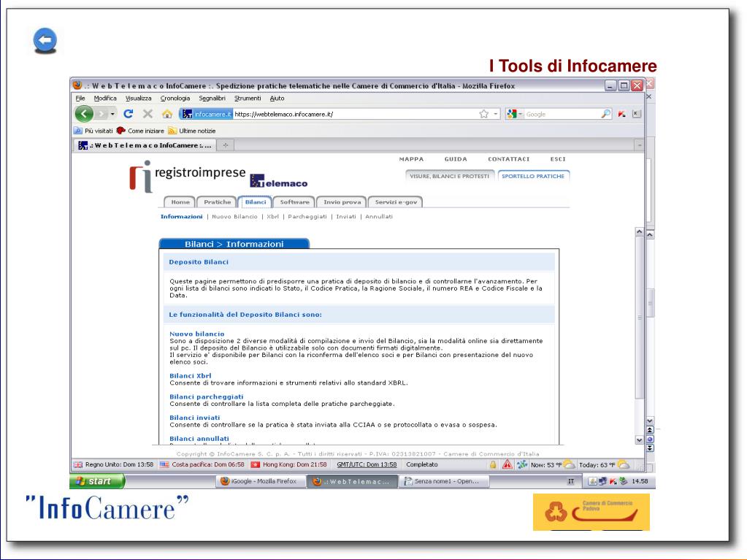Screen dimensions: 747x560
Task: Open the Visualizza menu
Action: (138, 98)
